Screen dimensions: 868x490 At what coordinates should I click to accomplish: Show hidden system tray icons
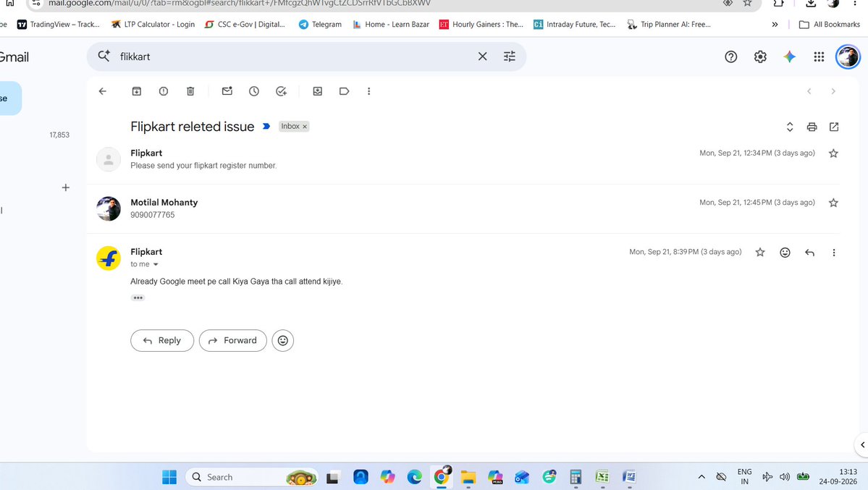(x=701, y=477)
